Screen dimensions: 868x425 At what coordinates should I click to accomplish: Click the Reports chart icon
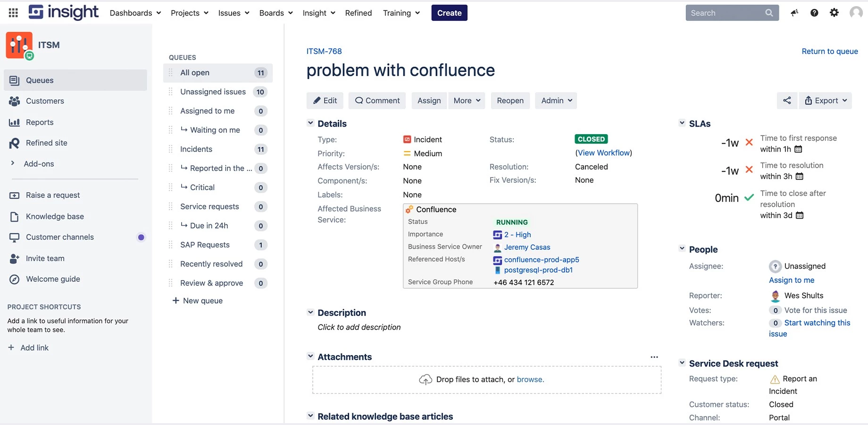point(15,122)
